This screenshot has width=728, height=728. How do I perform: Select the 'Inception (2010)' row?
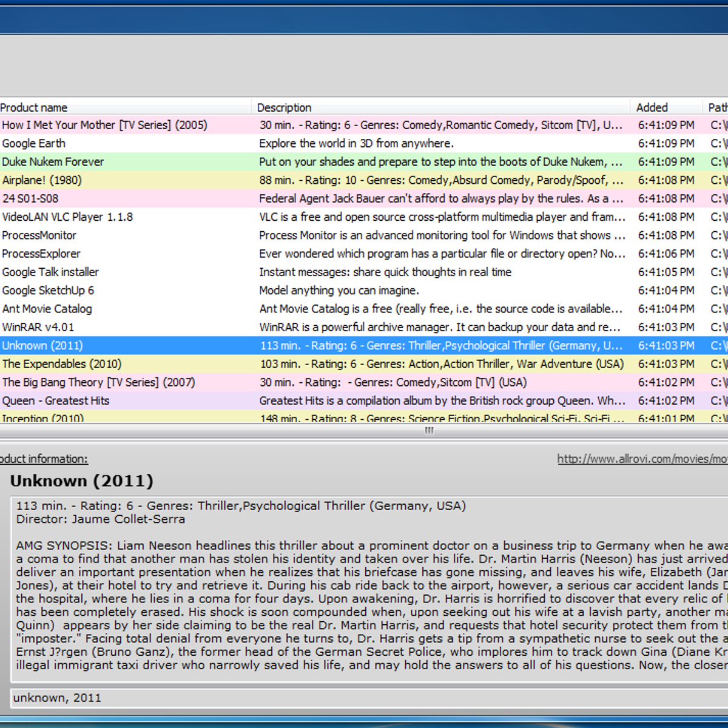tap(364, 417)
